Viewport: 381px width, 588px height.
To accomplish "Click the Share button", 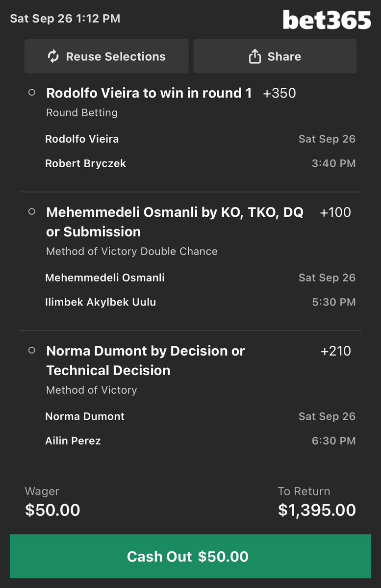I will [275, 56].
